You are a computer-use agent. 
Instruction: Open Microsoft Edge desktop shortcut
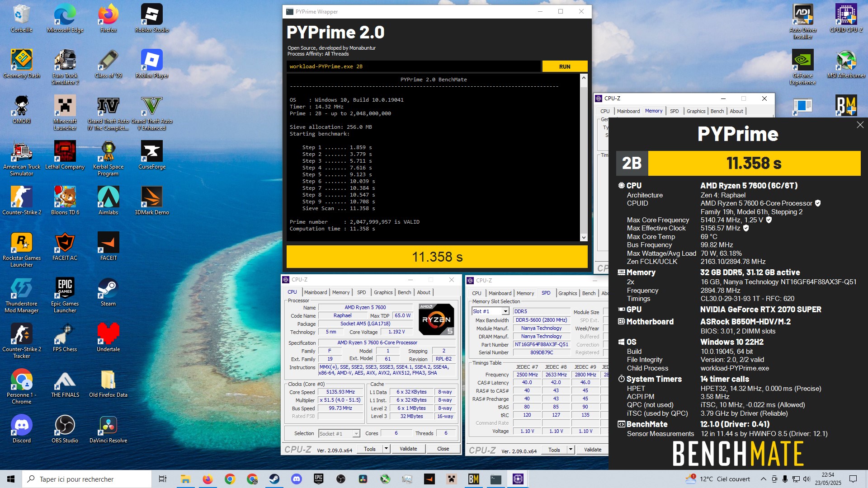[65, 19]
